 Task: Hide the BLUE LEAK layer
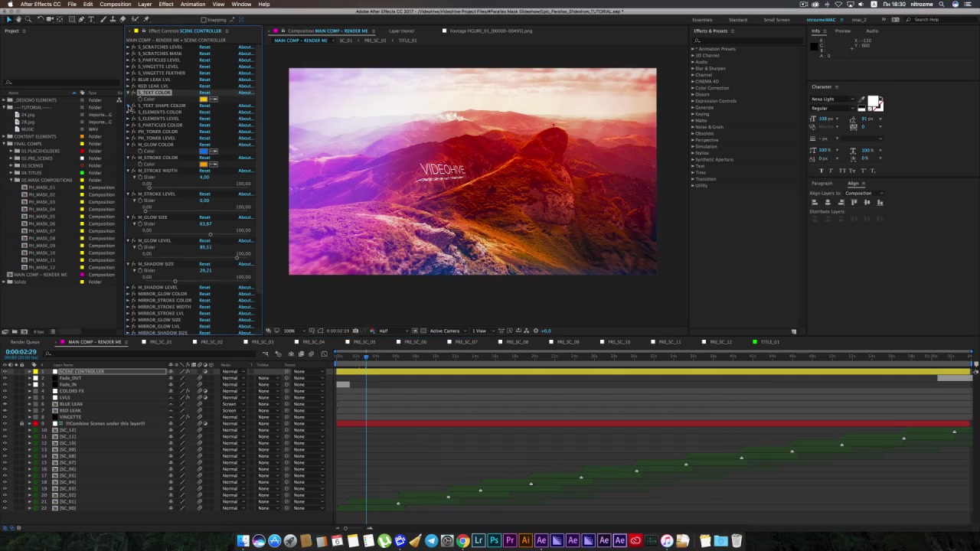[5, 404]
